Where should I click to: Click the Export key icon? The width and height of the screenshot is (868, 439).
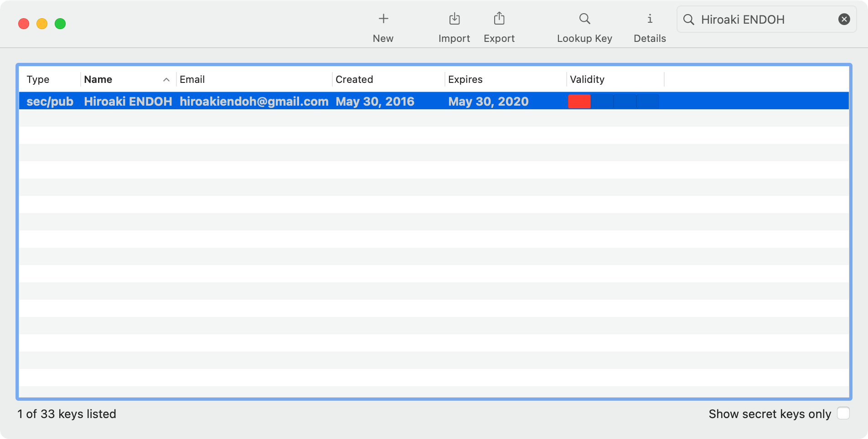pyautogui.click(x=499, y=19)
